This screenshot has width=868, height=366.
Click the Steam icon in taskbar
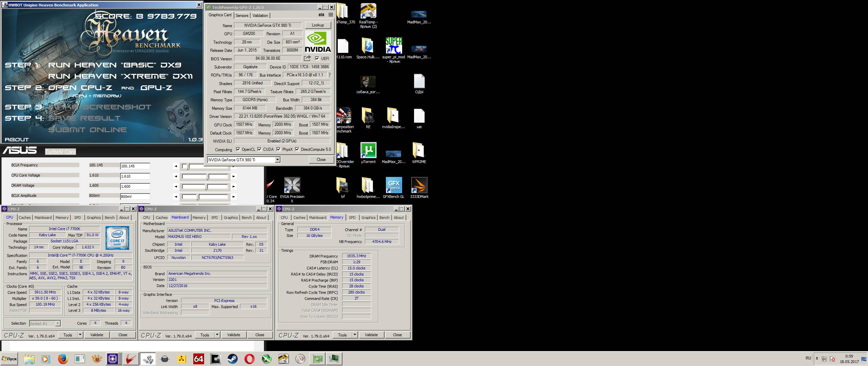pyautogui.click(x=232, y=359)
